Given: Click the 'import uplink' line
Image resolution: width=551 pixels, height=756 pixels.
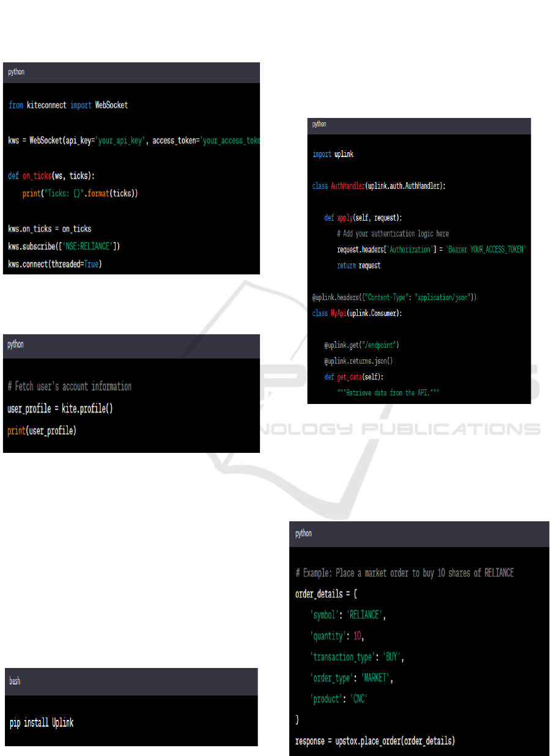Looking at the screenshot, I should point(333,154).
